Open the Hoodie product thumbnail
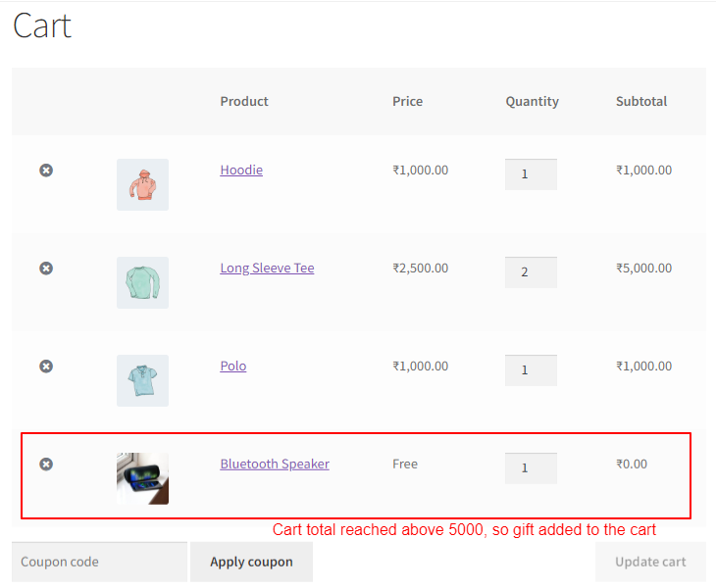The height and width of the screenshot is (588, 716). coord(142,185)
